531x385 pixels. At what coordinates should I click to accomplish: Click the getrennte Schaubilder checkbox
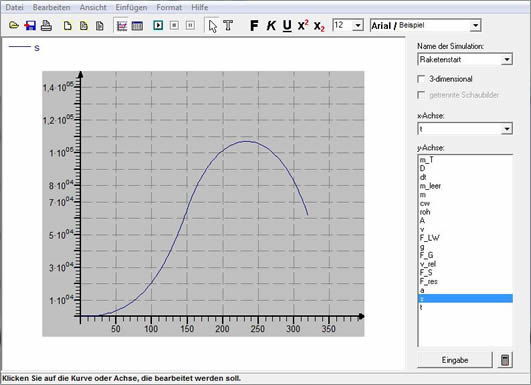click(x=421, y=95)
